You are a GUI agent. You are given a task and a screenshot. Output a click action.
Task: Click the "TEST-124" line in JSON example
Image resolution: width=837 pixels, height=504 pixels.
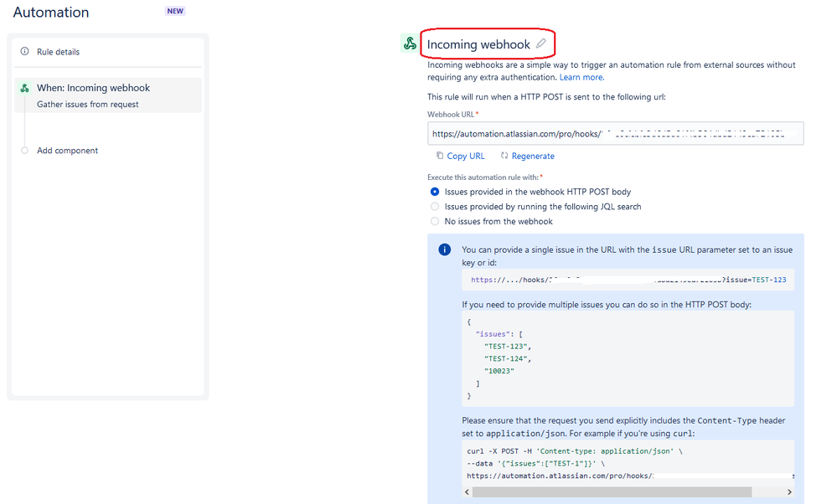tap(508, 358)
